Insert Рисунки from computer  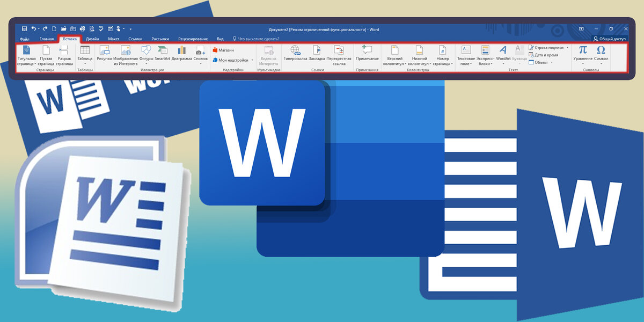105,54
